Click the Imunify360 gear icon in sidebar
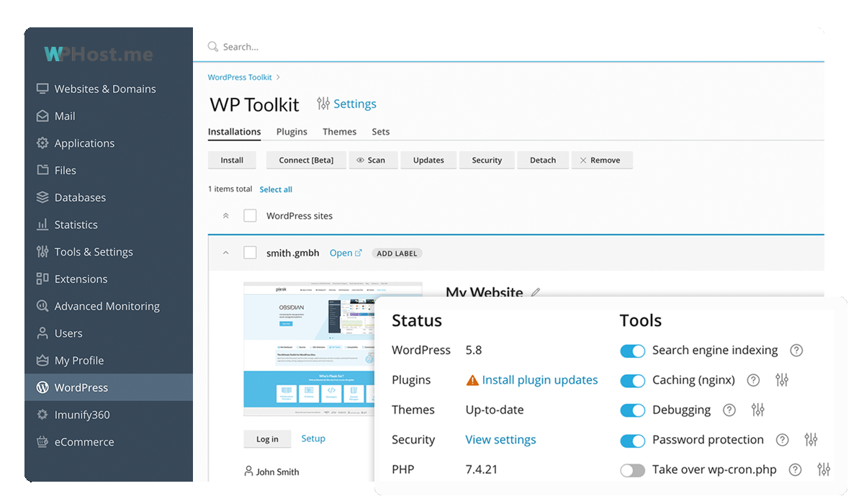 (x=42, y=415)
